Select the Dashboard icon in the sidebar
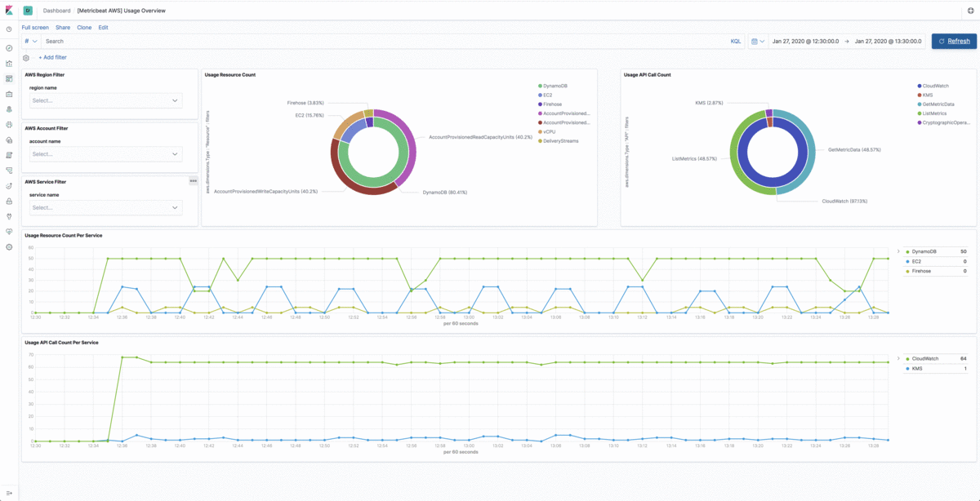Screen dimensions: 980x501 pyautogui.click(x=9, y=78)
